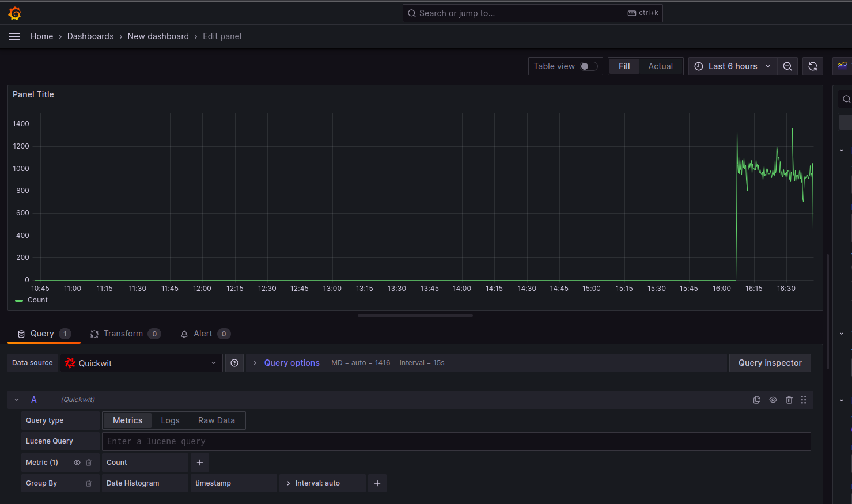The width and height of the screenshot is (852, 504).
Task: Click the MD = auto = 1416 text
Action: pos(361,363)
